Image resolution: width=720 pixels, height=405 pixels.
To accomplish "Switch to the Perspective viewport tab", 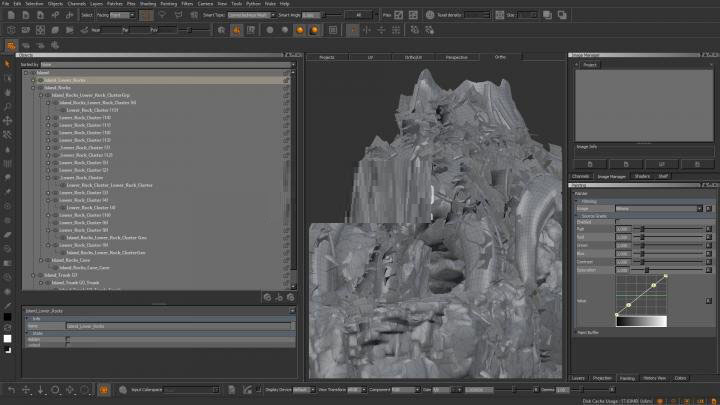I will coord(457,57).
